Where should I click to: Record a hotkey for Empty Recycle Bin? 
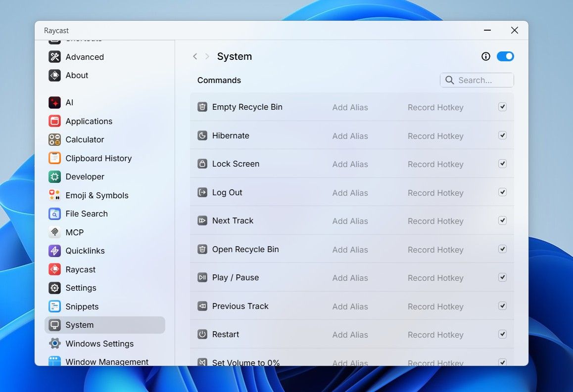[435, 107]
